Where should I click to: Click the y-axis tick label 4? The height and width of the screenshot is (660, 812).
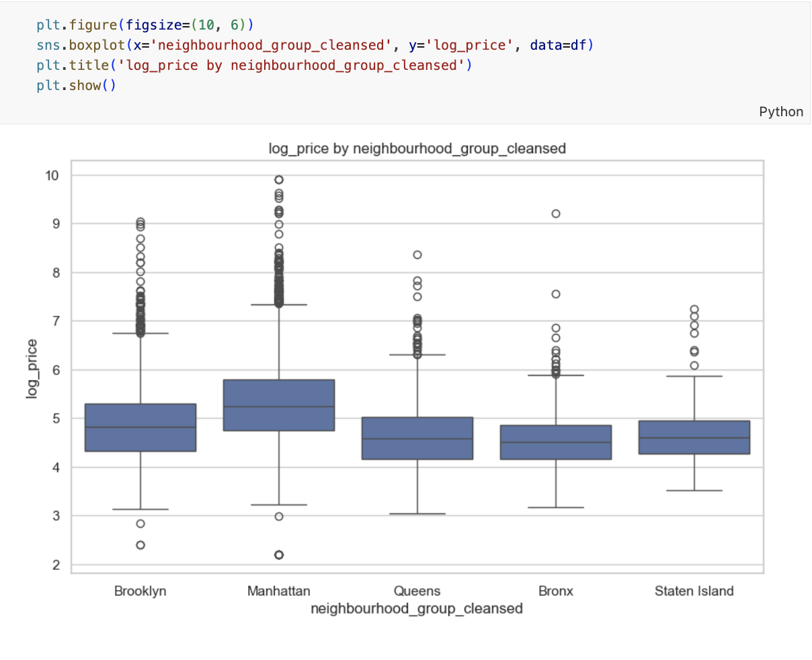pos(56,468)
